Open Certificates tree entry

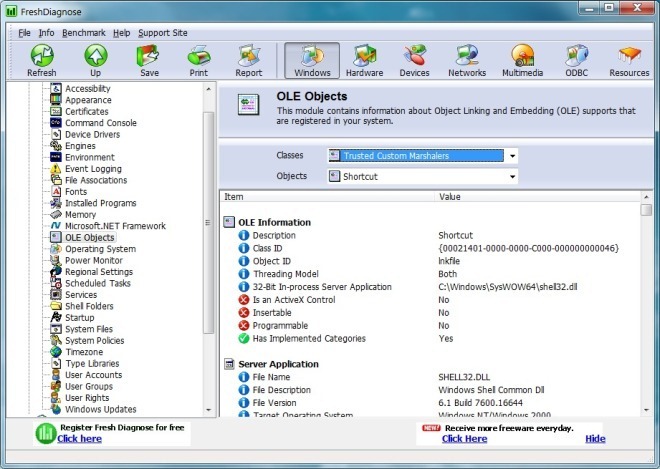point(86,111)
